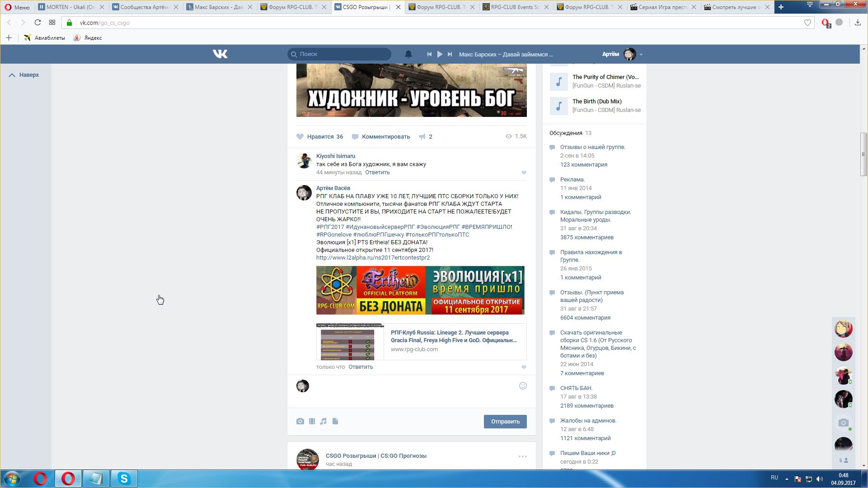Open the post options three dots menu
Screen dimensions: 868x488
point(523,456)
